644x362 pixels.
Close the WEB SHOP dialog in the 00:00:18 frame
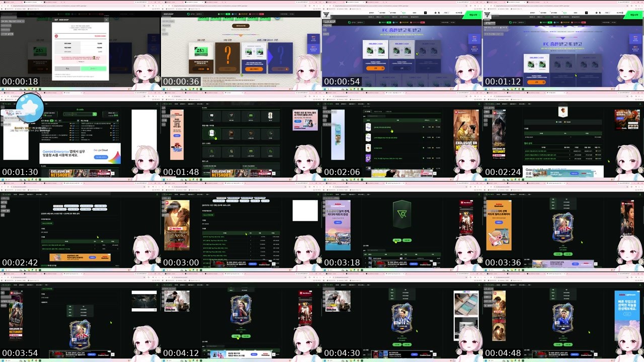click(x=106, y=20)
